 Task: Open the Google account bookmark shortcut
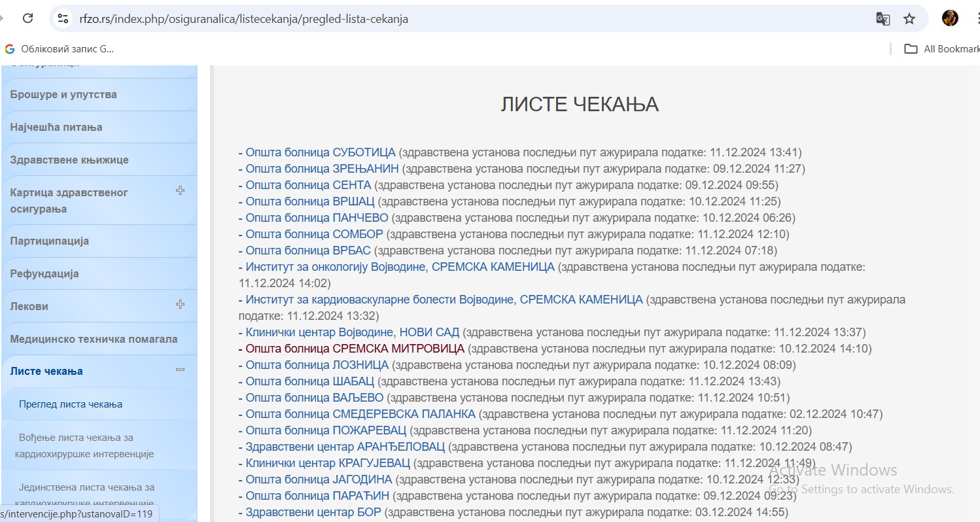(x=60, y=48)
